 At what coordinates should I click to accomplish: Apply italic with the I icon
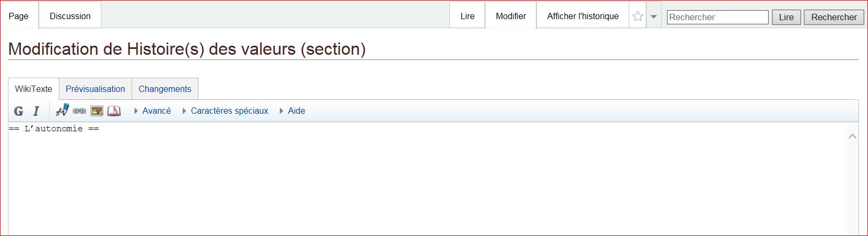coord(36,111)
